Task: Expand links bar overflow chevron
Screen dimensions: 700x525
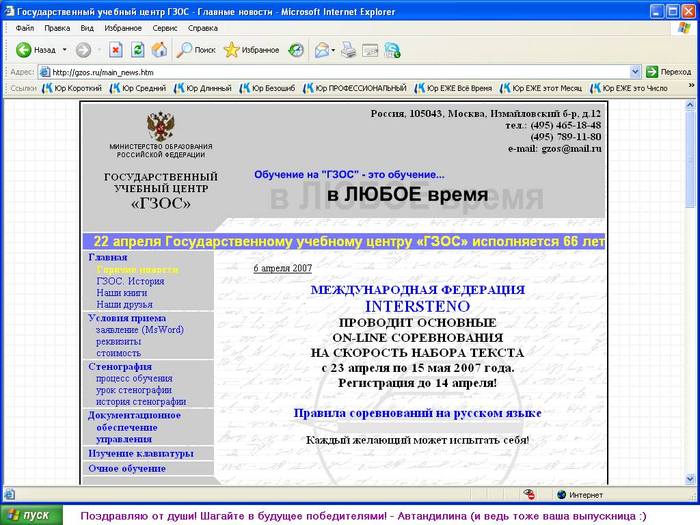Action: (x=692, y=85)
